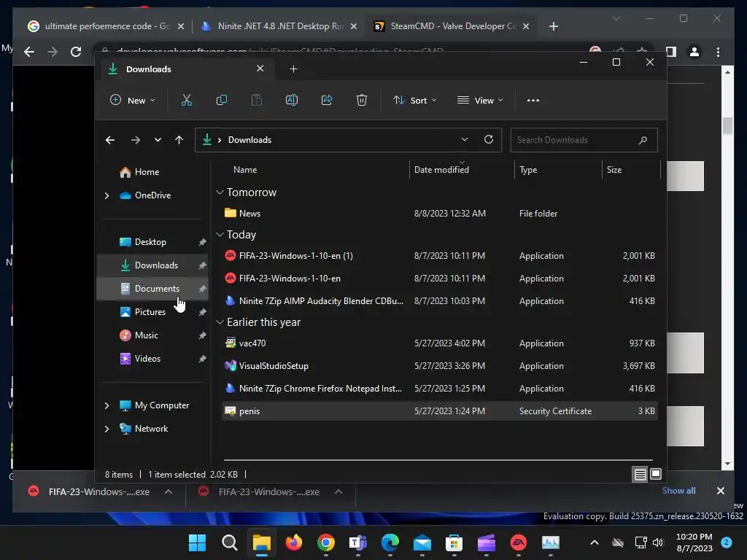Screen dimensions: 747x560
Task: Expand My Computer in the navigation pane
Action: point(107,405)
